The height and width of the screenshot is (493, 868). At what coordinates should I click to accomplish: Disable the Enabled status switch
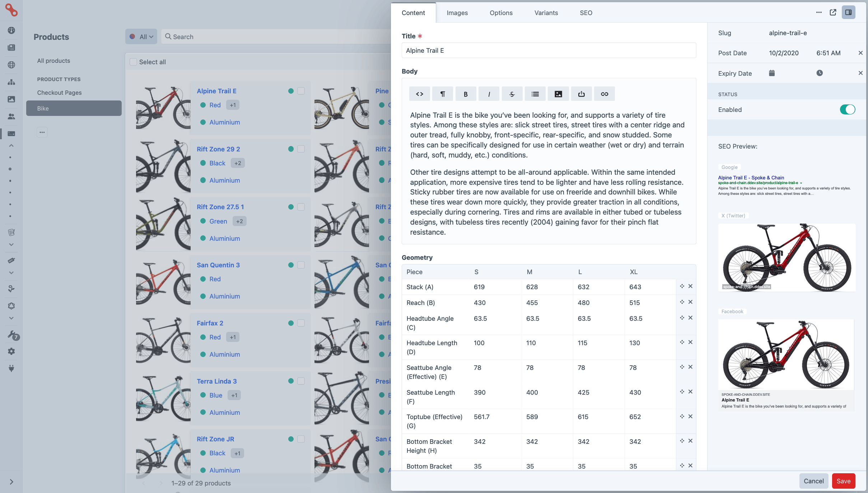point(847,109)
